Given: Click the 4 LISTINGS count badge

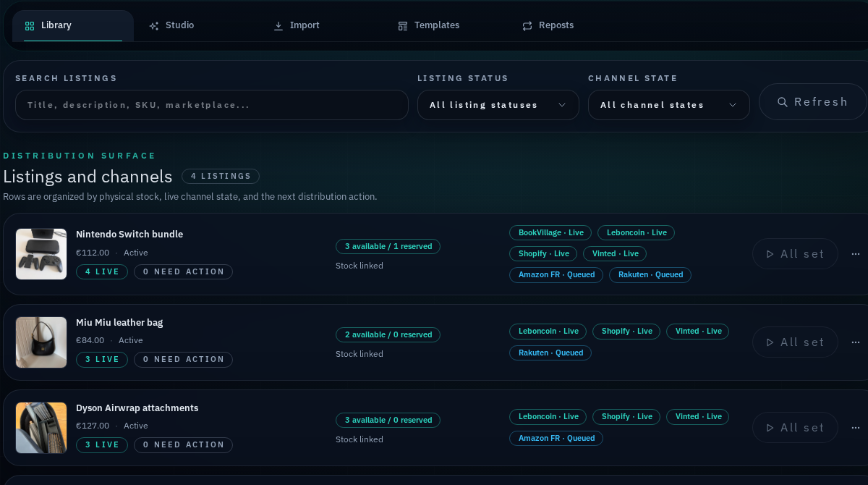Looking at the screenshot, I should [221, 176].
